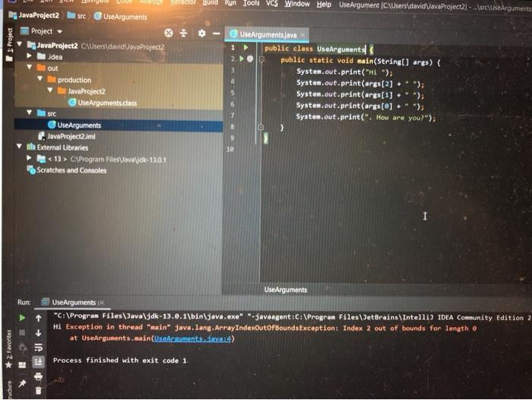Click the collapse all icon in Project panel
This screenshot has width=532, height=400.
click(x=184, y=33)
